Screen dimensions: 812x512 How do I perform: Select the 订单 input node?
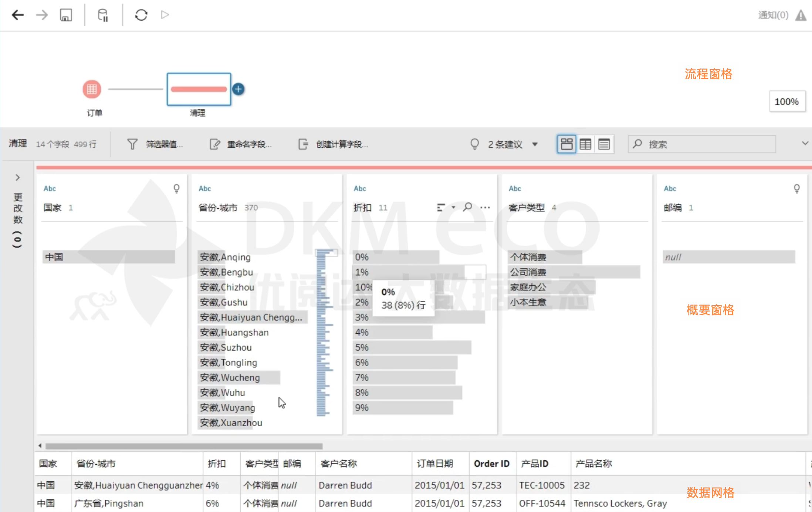tap(92, 89)
